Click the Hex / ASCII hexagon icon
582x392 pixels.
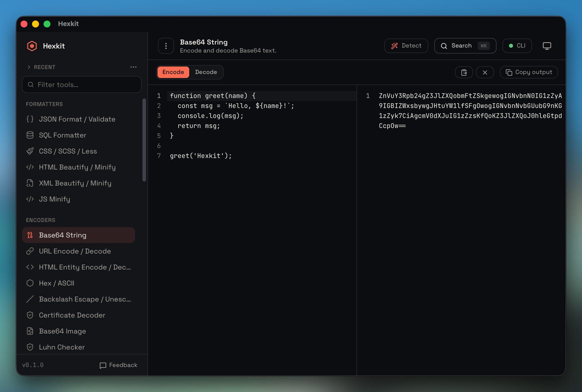click(30, 283)
